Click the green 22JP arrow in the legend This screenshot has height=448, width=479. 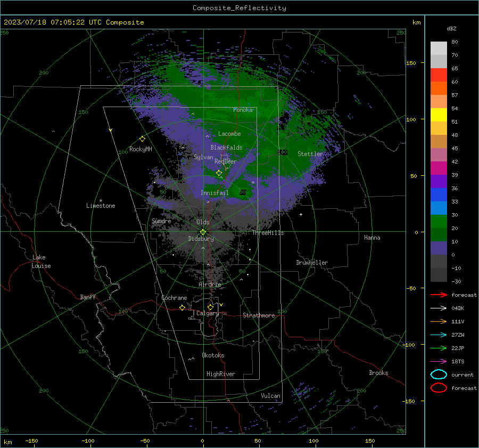[x=439, y=348]
